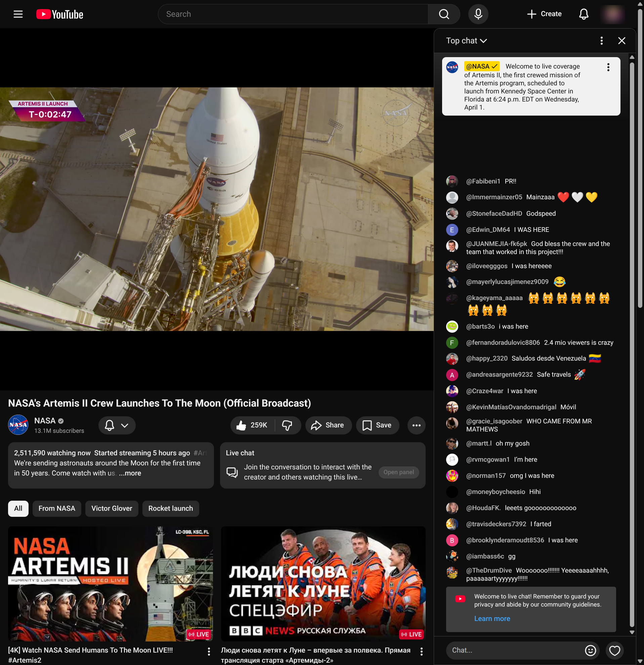Open @andreasargente9232 pink A avatar

[452, 375]
